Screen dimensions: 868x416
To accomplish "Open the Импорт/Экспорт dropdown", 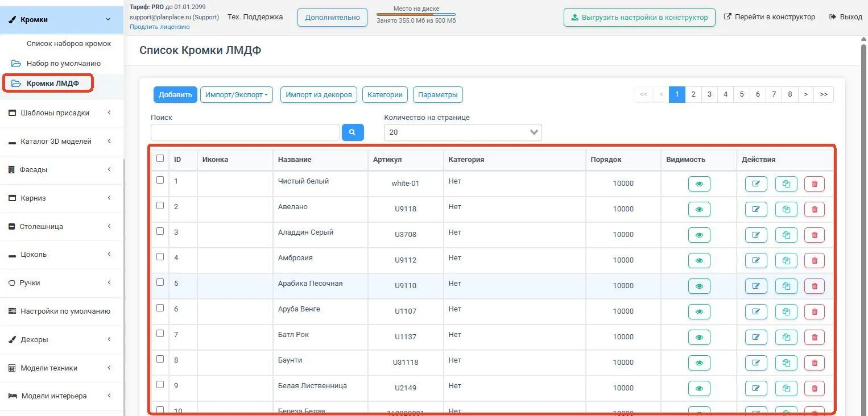I will click(x=237, y=95).
